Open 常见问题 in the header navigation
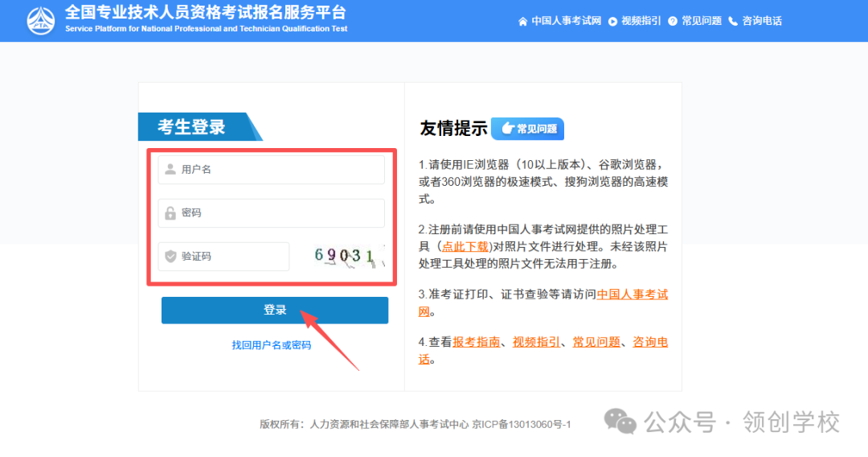The height and width of the screenshot is (457, 868). (x=702, y=21)
